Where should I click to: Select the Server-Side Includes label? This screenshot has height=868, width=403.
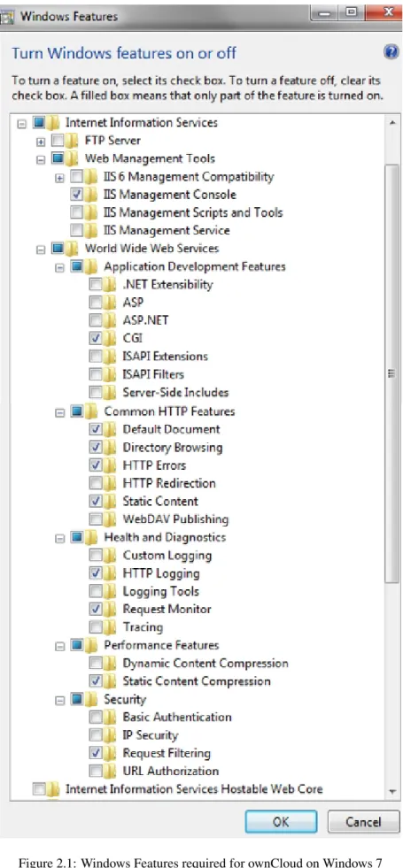click(x=175, y=393)
